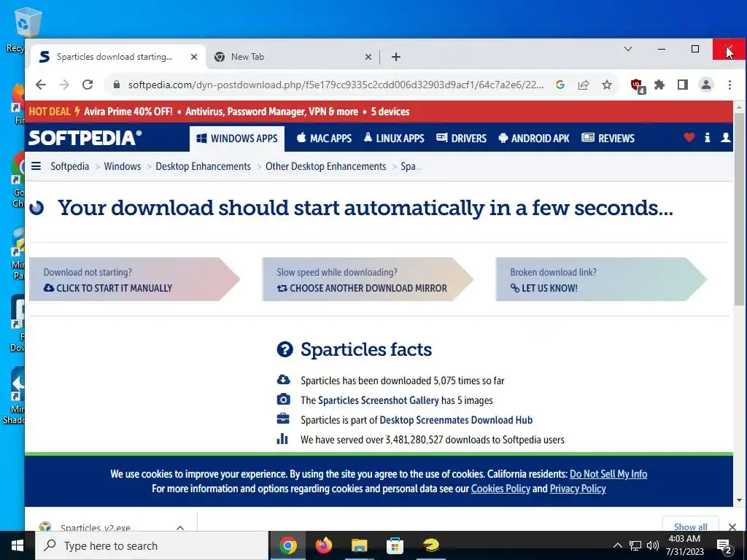
Task: Open Desktop Screenmates Download Hub link
Action: pyautogui.click(x=456, y=420)
